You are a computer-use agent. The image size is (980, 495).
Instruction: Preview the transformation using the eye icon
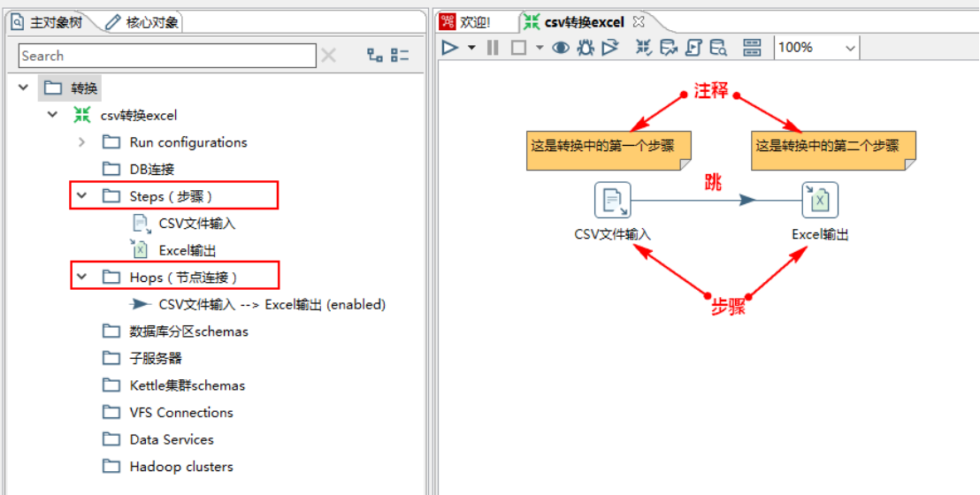tap(561, 48)
